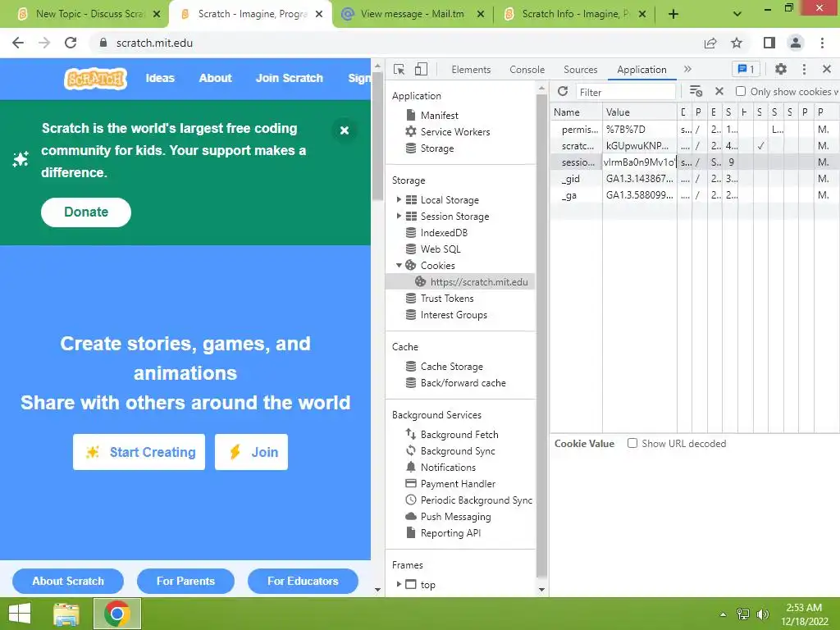Click the Join button

[251, 452]
